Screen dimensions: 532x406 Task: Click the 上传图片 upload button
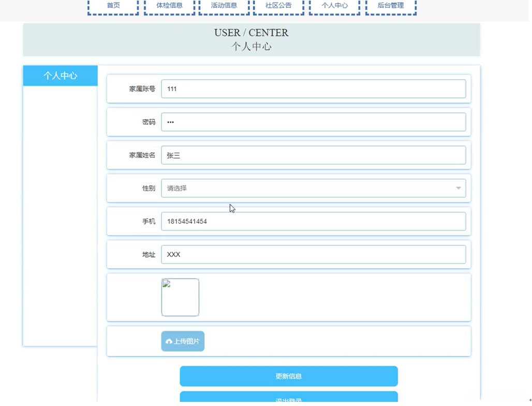(183, 341)
